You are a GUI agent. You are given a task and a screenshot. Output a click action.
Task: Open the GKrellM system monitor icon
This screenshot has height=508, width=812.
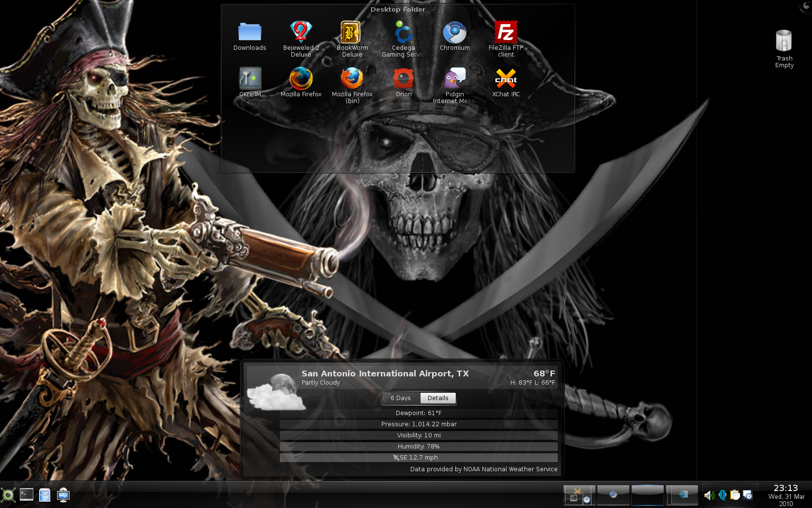click(250, 79)
